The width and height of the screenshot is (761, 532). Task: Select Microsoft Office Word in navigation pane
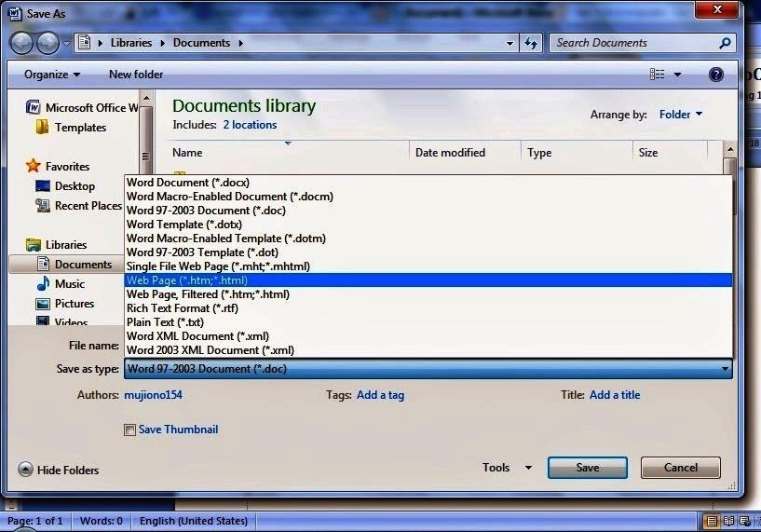coord(83,108)
